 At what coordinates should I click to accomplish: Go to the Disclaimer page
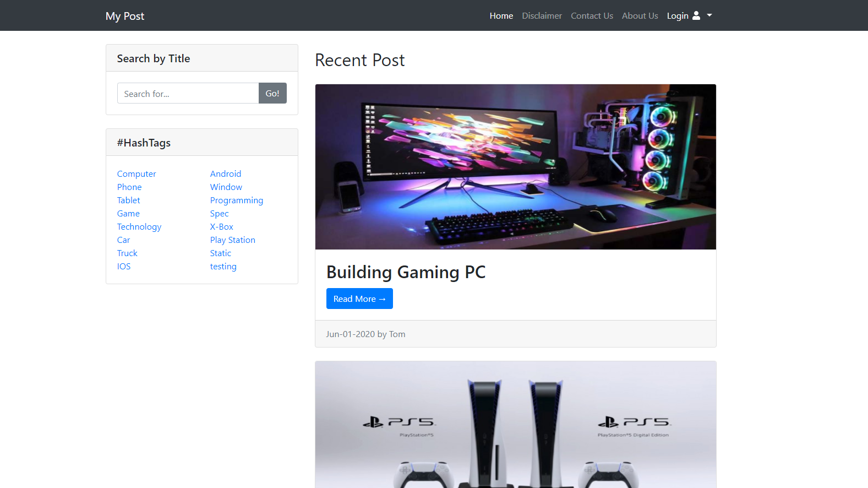[542, 16]
